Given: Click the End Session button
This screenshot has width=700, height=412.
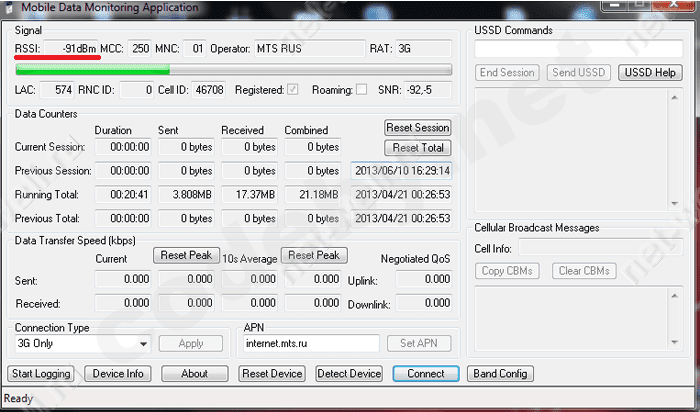Looking at the screenshot, I should (x=507, y=72).
